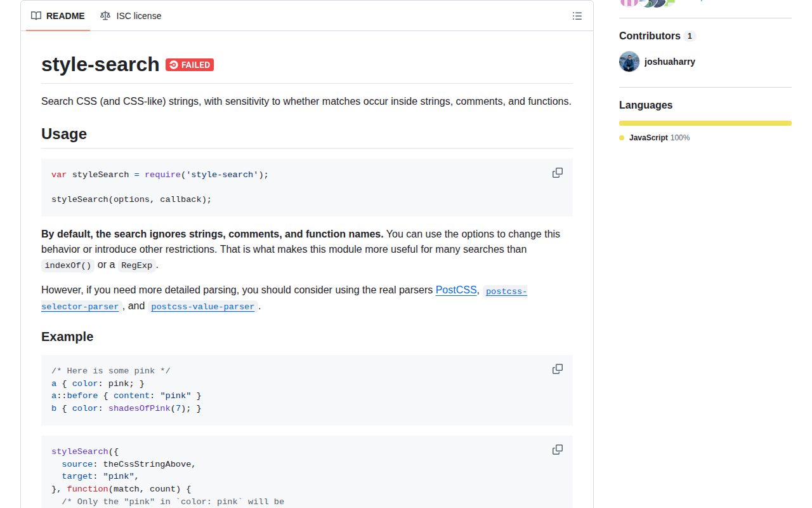Click the JavaScript 100% language entry
Image resolution: width=812 pixels, height=508 pixels.
[x=655, y=138]
